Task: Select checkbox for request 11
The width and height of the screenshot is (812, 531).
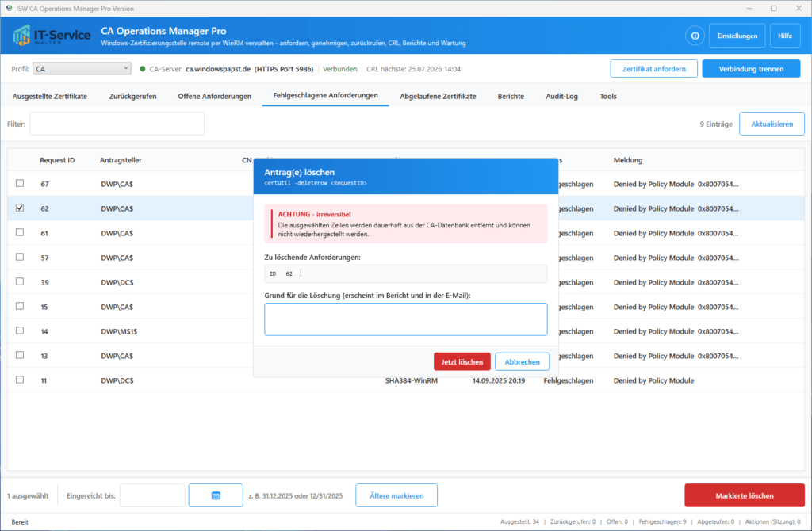Action: [x=20, y=380]
